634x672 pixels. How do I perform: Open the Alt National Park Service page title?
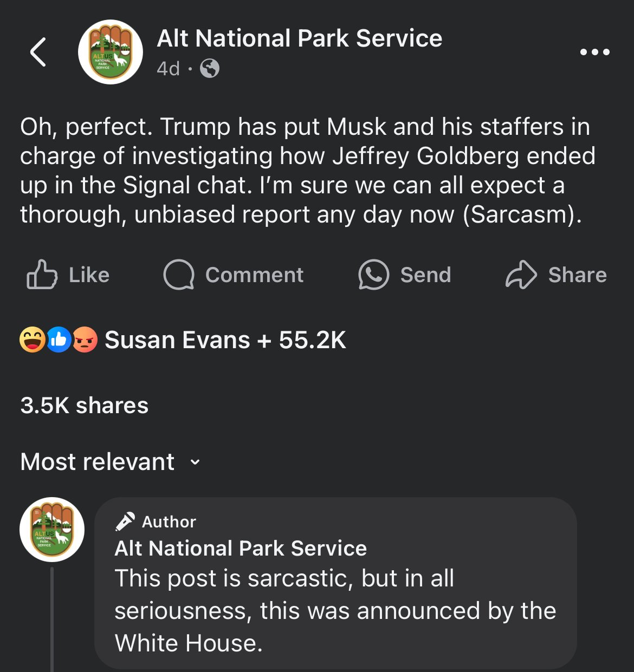pos(300,38)
